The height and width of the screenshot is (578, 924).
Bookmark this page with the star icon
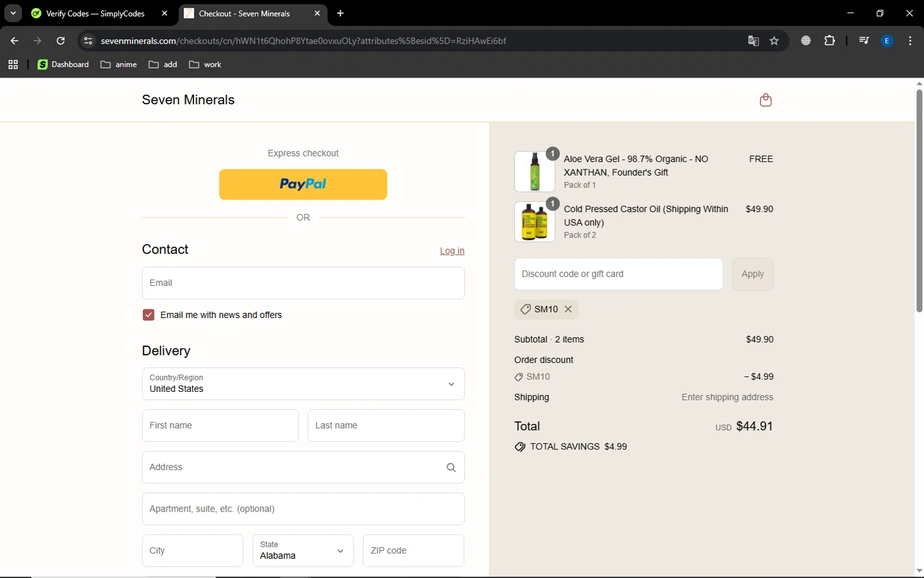(x=774, y=41)
